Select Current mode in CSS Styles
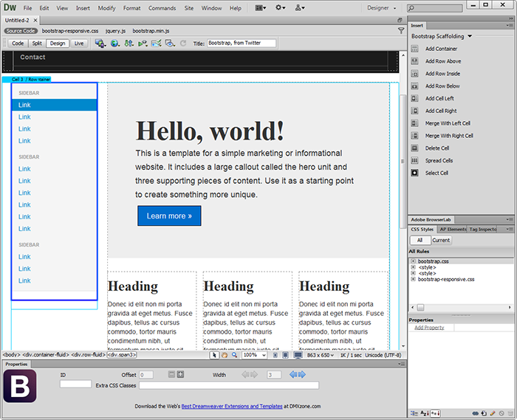 (x=441, y=240)
